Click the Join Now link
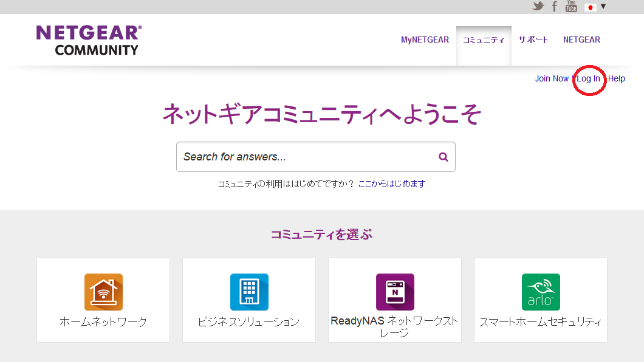644x364 pixels. [552, 78]
